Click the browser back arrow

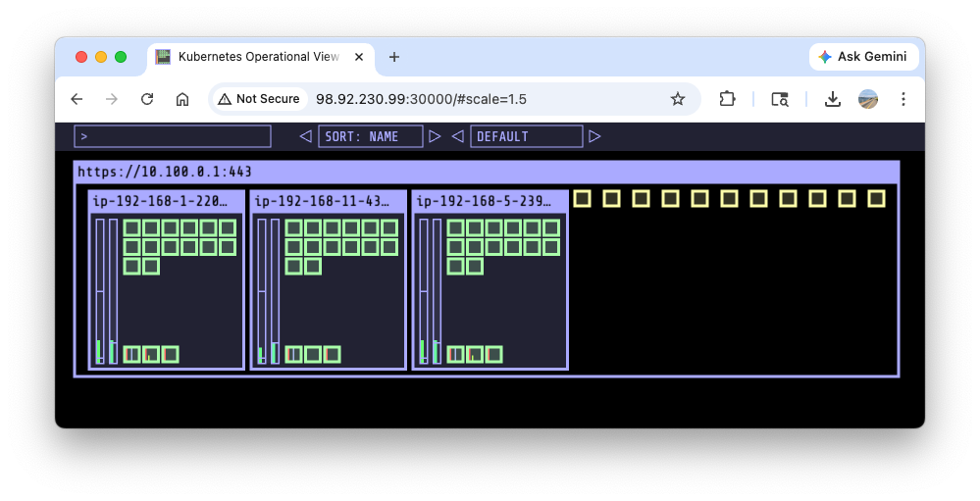click(77, 99)
